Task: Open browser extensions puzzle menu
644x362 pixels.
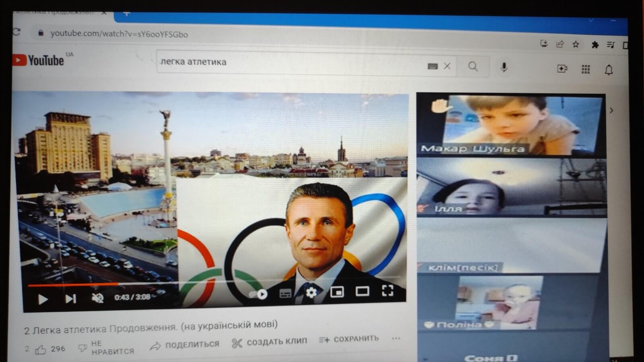Action: 594,45
